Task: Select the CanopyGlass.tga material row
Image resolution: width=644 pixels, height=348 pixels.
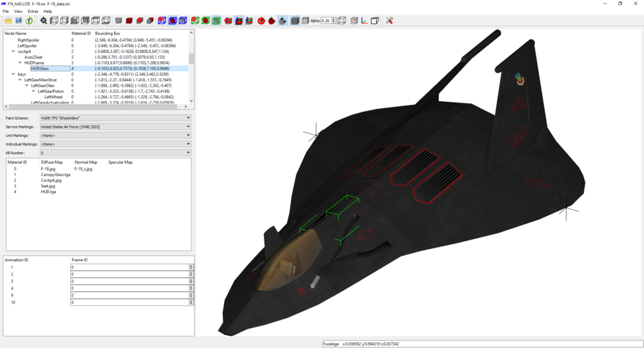Action: [55, 174]
